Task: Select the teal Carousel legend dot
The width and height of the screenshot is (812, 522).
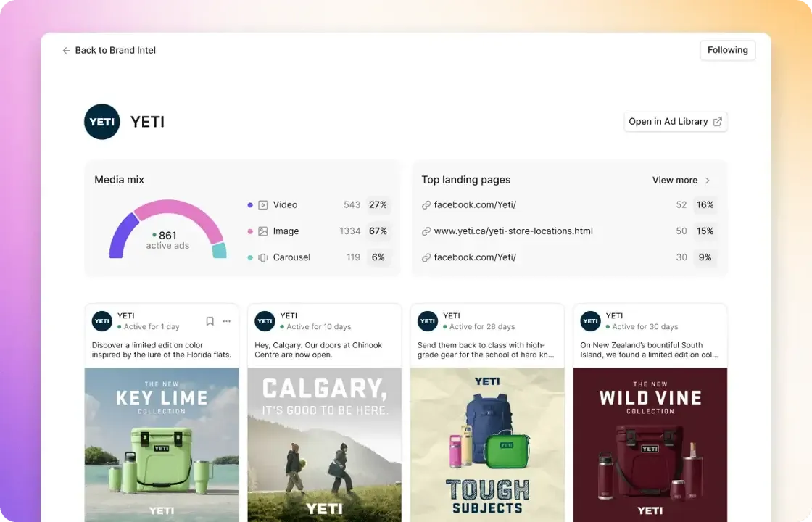Action: click(x=250, y=257)
